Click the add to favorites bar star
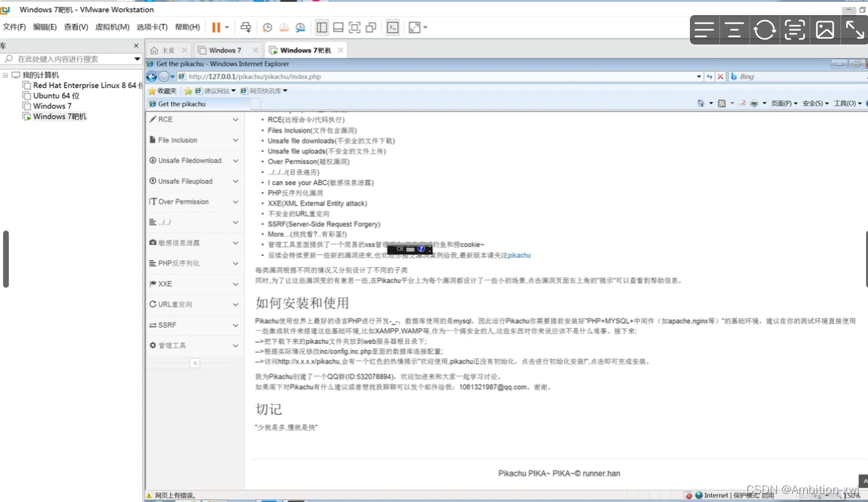Viewport: 868px width, 502px height. click(188, 91)
